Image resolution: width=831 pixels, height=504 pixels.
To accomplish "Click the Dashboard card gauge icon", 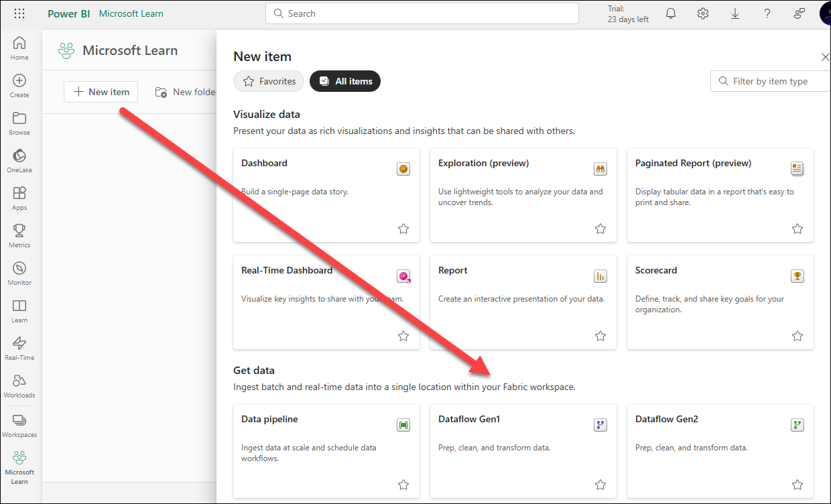I will coord(403,169).
